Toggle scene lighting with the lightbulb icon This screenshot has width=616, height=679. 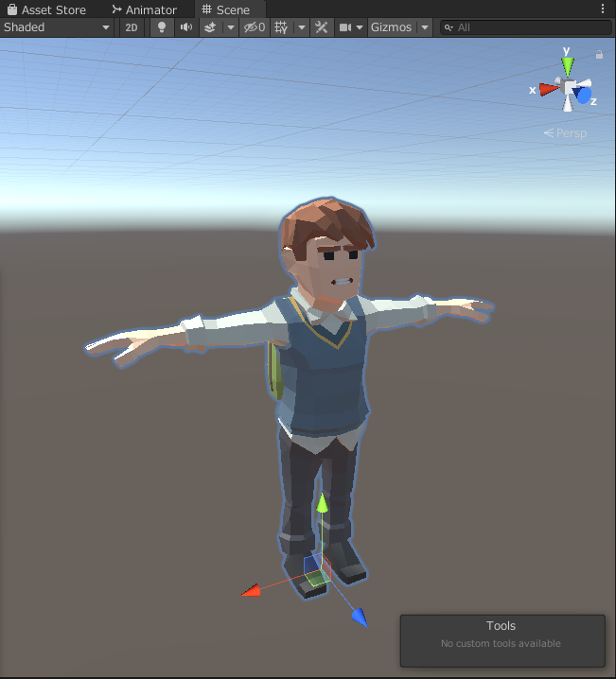[162, 27]
